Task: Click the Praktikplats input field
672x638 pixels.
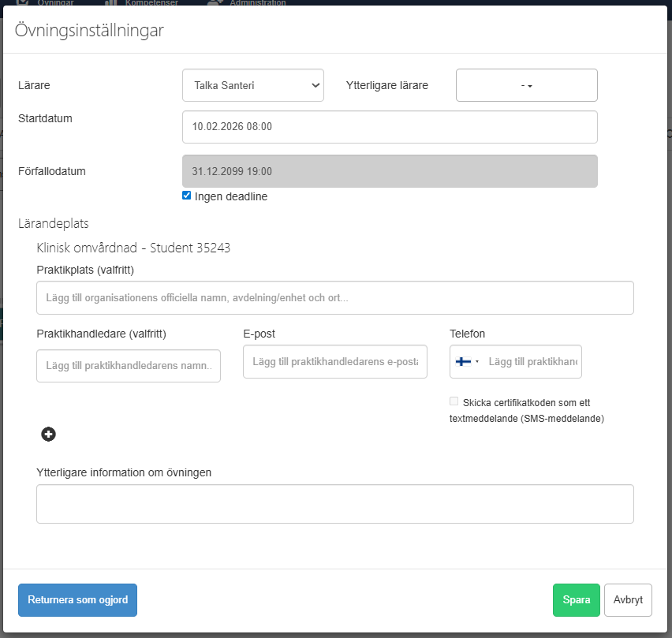Action: [334, 297]
